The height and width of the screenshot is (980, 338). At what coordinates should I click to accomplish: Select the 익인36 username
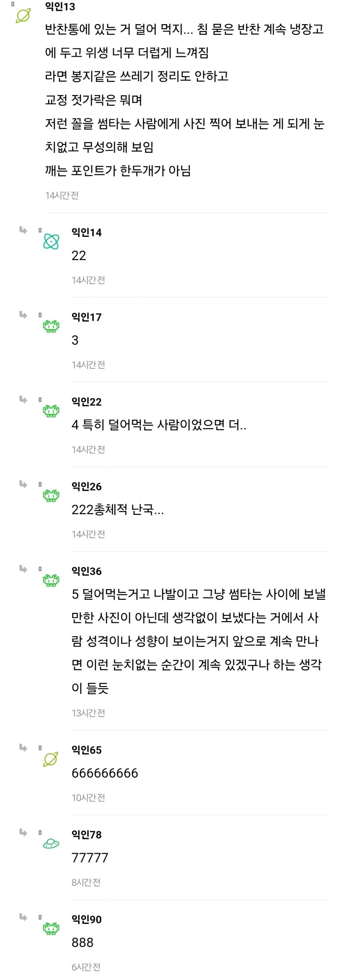point(86,571)
